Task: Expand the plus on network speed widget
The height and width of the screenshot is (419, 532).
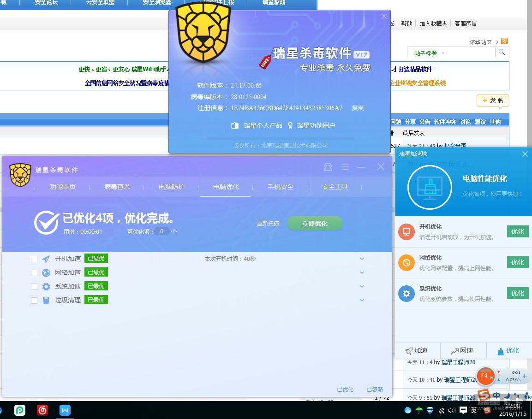Action: pos(525,376)
